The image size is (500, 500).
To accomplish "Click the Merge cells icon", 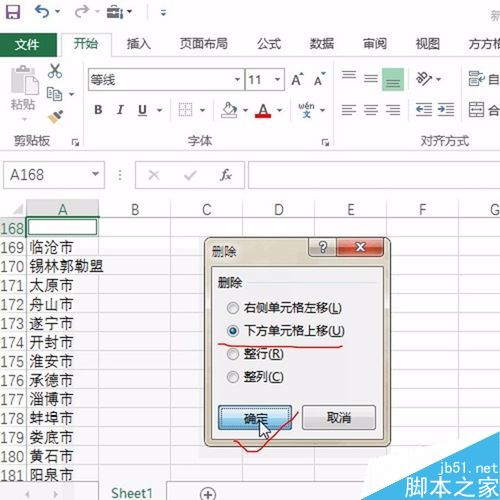I will tap(476, 110).
